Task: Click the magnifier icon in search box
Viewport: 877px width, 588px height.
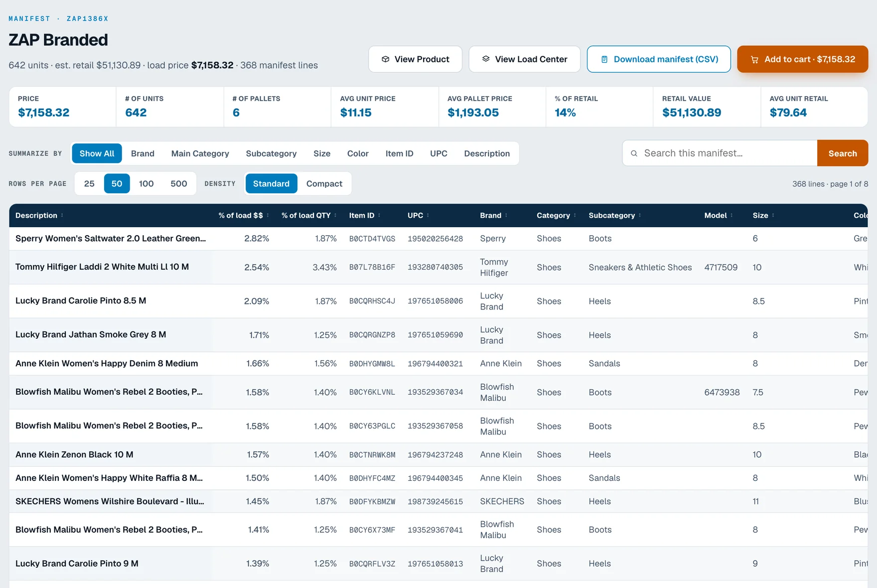Action: coord(634,153)
